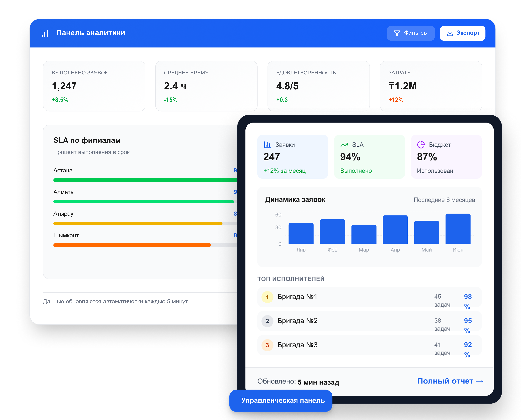Click the Управленческая панель label button

(281, 401)
